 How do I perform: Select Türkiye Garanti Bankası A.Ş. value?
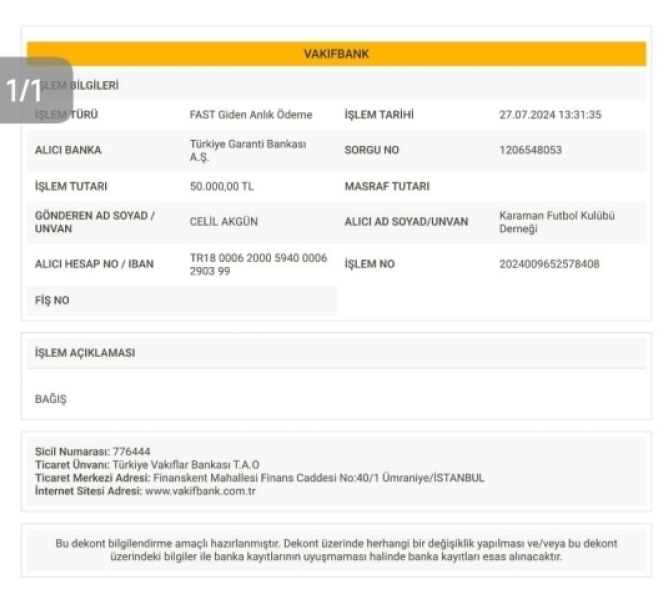click(248, 150)
